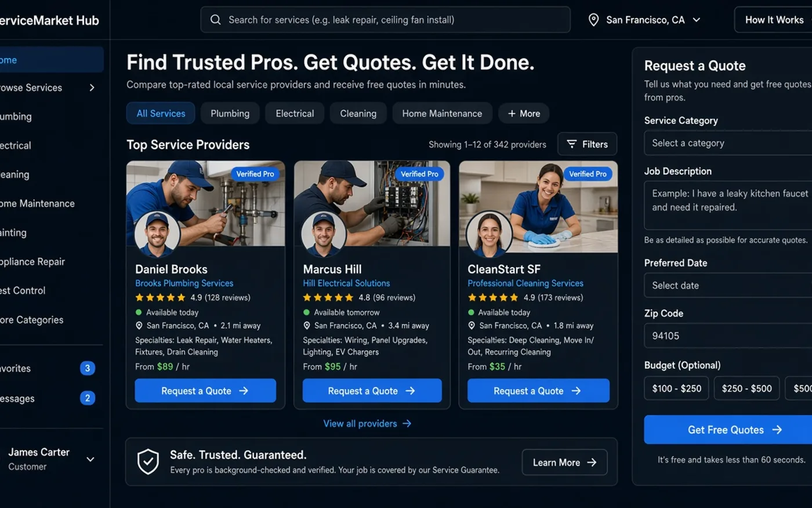
Task: Request a quote from Daniel Brooks
Action: click(205, 391)
